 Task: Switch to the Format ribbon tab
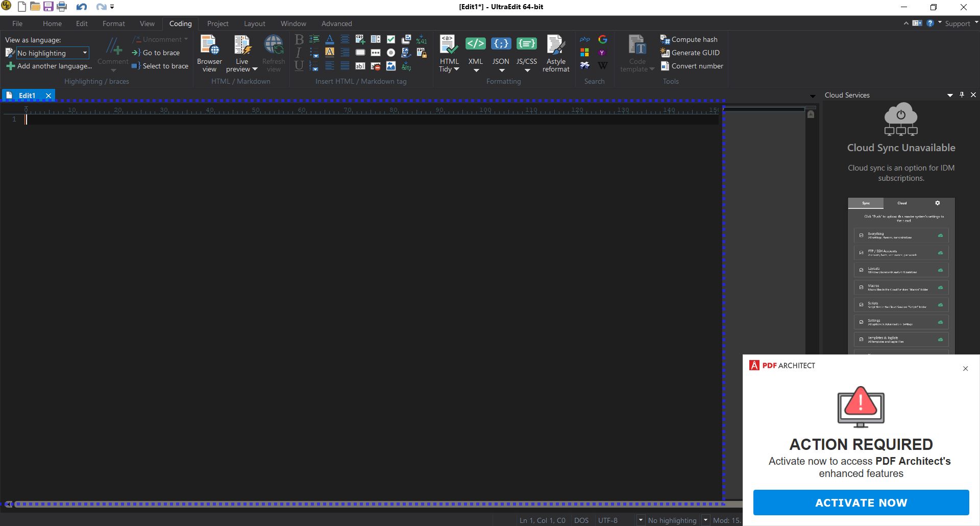click(113, 23)
